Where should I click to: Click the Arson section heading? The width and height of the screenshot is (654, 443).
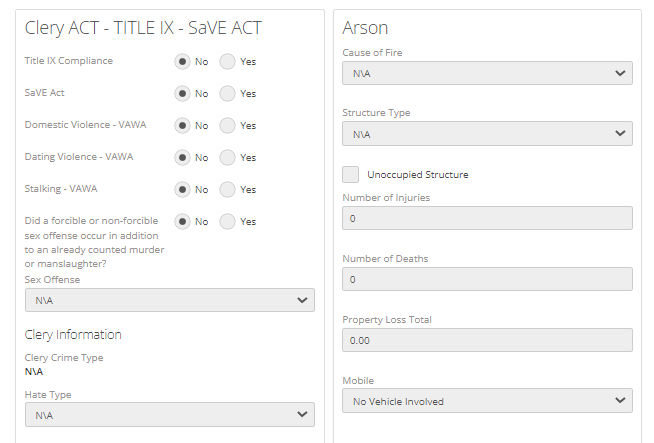pyautogui.click(x=365, y=28)
